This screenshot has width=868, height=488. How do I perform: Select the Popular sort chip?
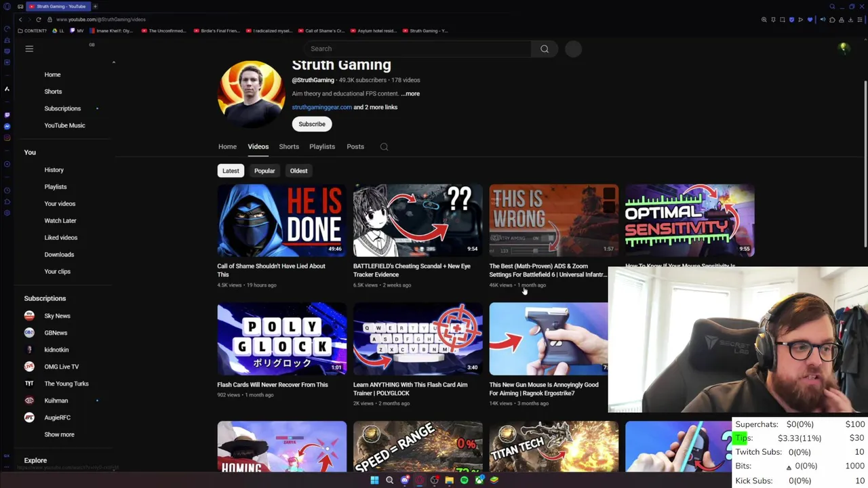pos(264,171)
